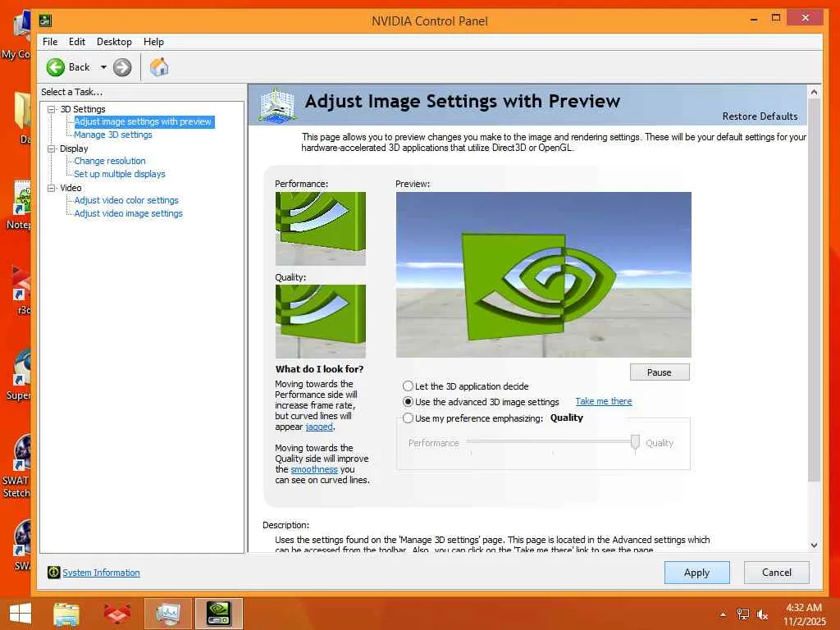Image resolution: width=840 pixels, height=630 pixels.
Task: Click the green Back arrow icon
Action: point(55,67)
